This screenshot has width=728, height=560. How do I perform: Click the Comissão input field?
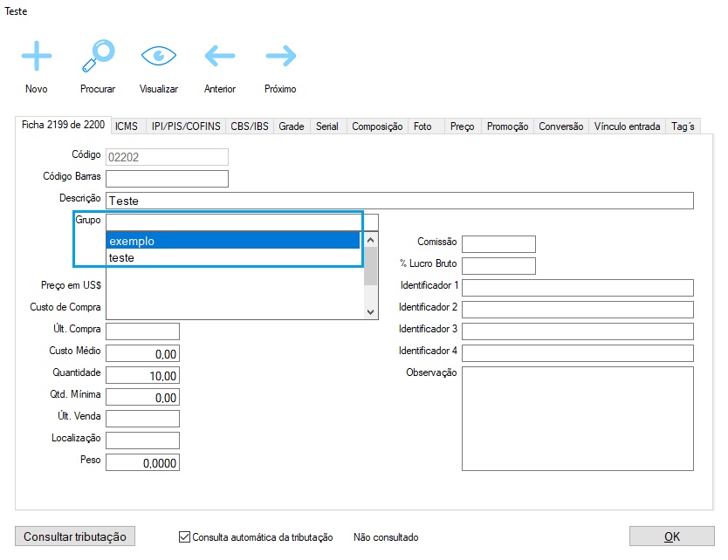[x=498, y=244]
